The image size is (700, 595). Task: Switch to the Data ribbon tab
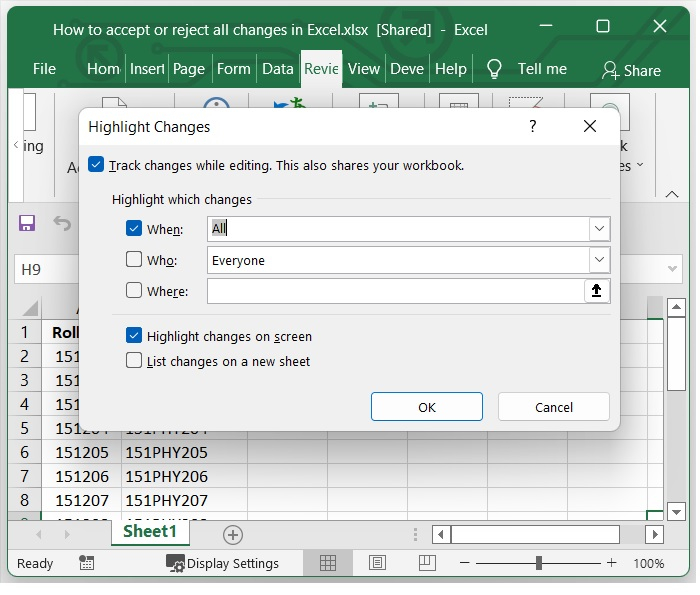coord(277,69)
